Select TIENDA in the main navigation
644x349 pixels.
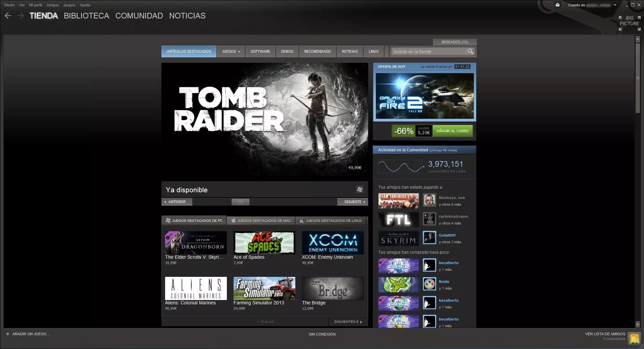(x=44, y=16)
